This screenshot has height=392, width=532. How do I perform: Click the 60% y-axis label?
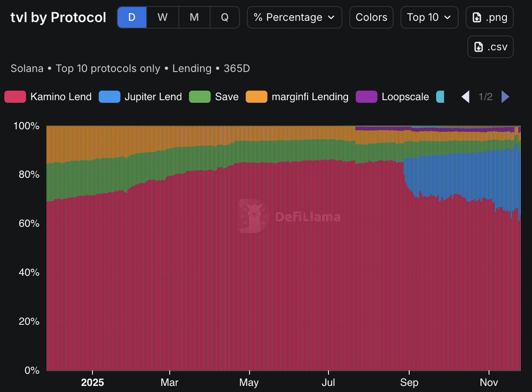[30, 223]
